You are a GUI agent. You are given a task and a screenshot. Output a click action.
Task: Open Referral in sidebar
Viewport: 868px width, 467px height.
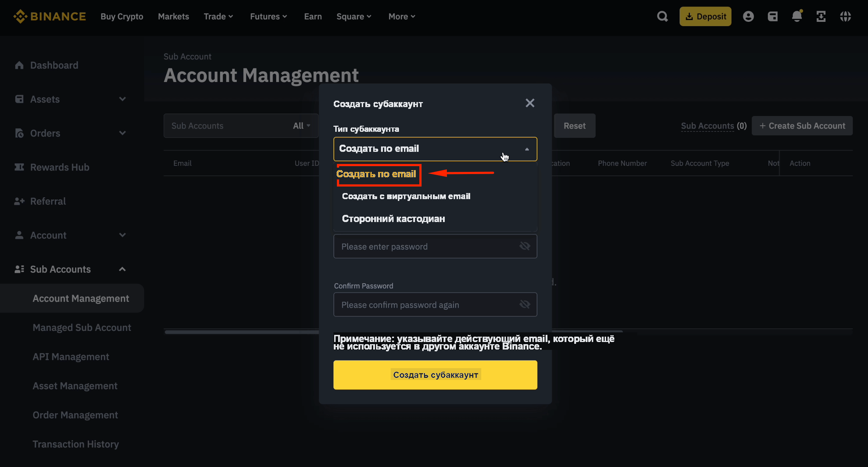48,201
